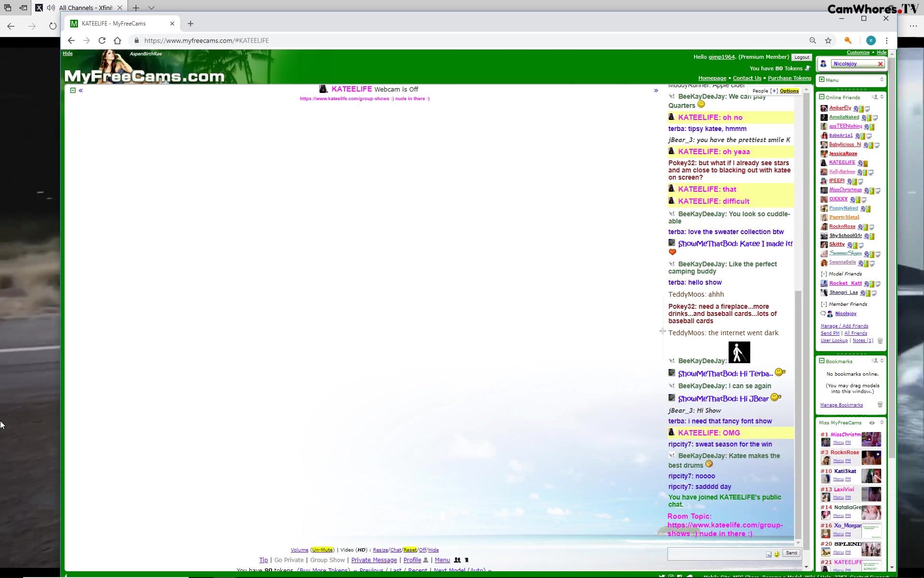Viewport: 924px width, 578px height.
Task: Click the browser home icon
Action: click(x=117, y=40)
